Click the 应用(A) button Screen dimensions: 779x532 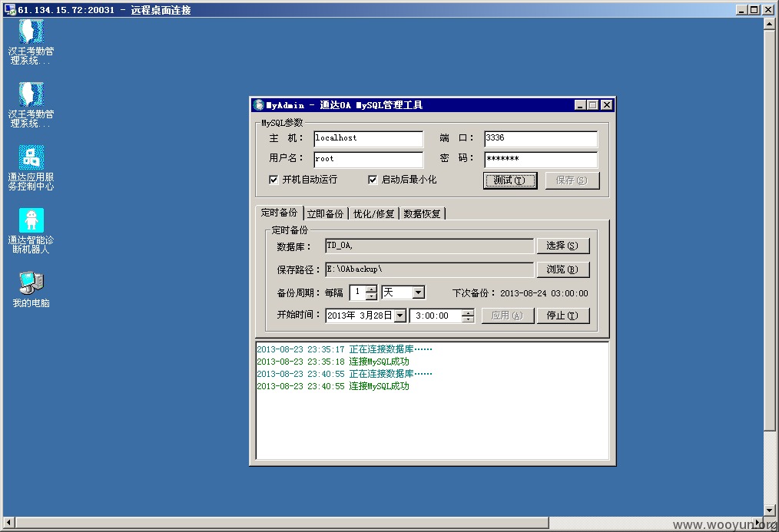pos(508,316)
